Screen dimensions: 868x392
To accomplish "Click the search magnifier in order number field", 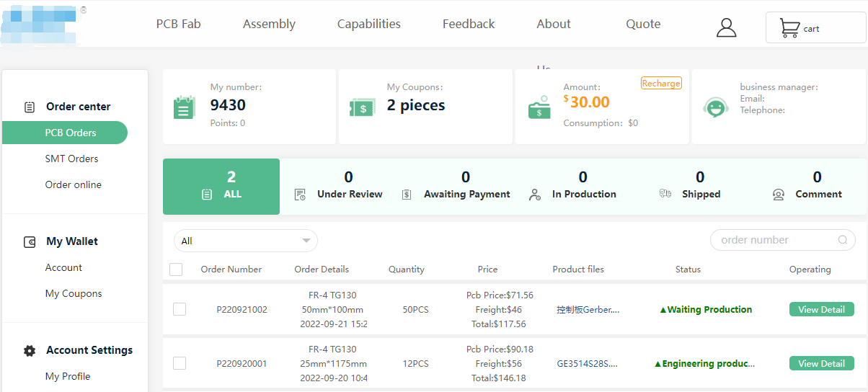I will pyautogui.click(x=843, y=241).
